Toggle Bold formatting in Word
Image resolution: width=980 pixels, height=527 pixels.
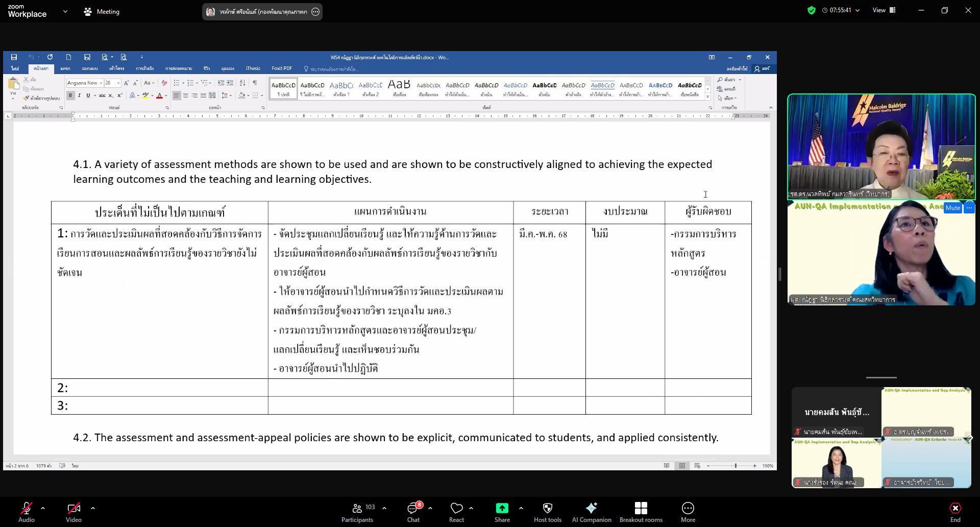coord(70,95)
